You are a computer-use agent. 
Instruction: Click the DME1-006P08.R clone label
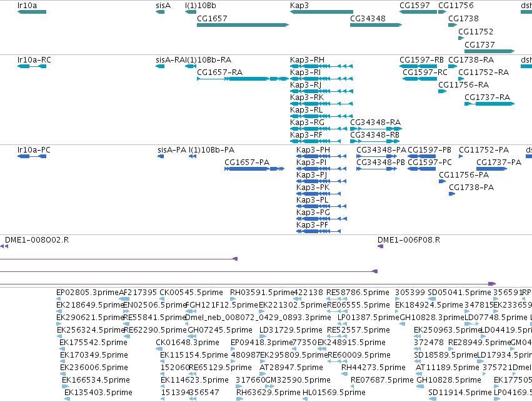click(x=409, y=240)
